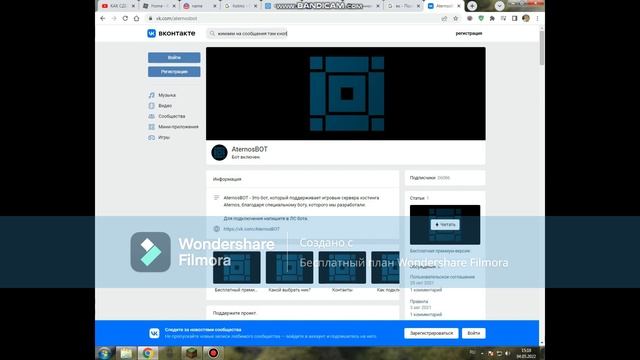The height and width of the screenshot is (360, 640).
Task: Open Сообщества in the sidebar
Action: click(171, 116)
